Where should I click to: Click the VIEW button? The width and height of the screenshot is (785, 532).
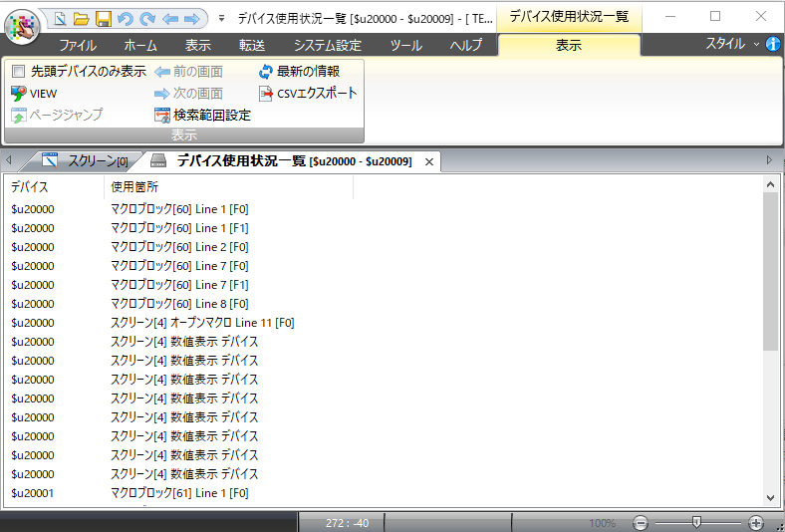[x=34, y=94]
